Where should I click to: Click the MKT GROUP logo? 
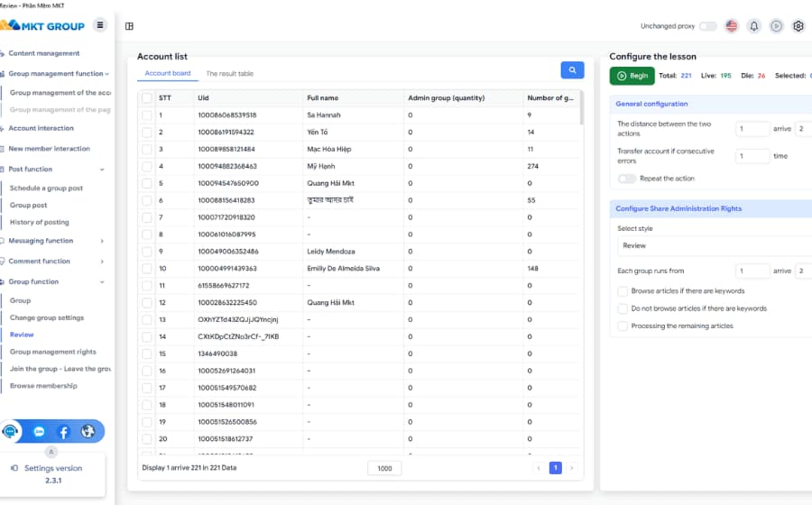42,25
